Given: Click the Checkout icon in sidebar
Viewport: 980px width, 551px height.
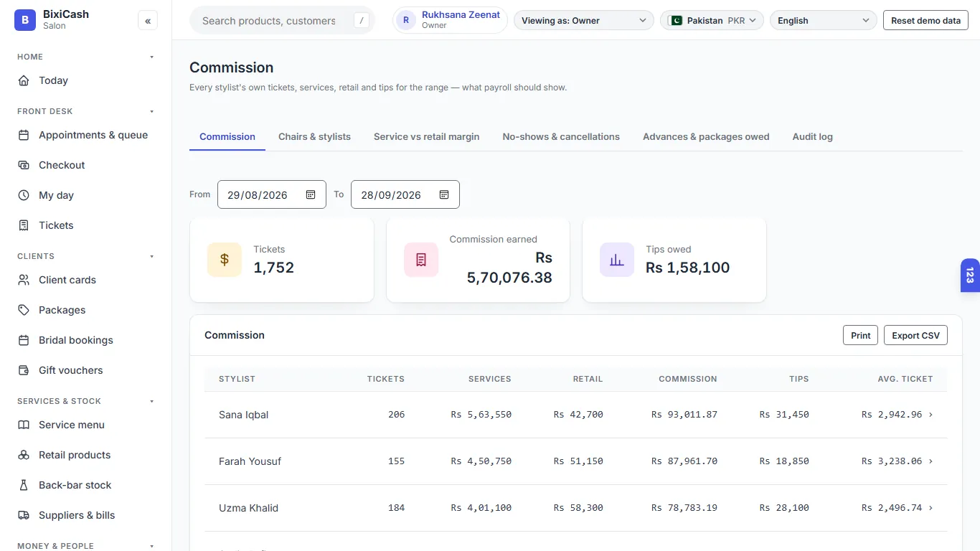Looking at the screenshot, I should (x=24, y=165).
